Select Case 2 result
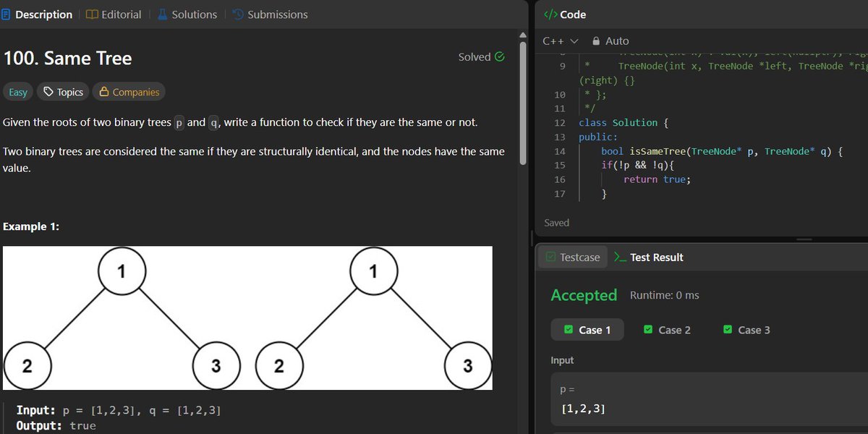The width and height of the screenshot is (868, 434). (x=667, y=330)
